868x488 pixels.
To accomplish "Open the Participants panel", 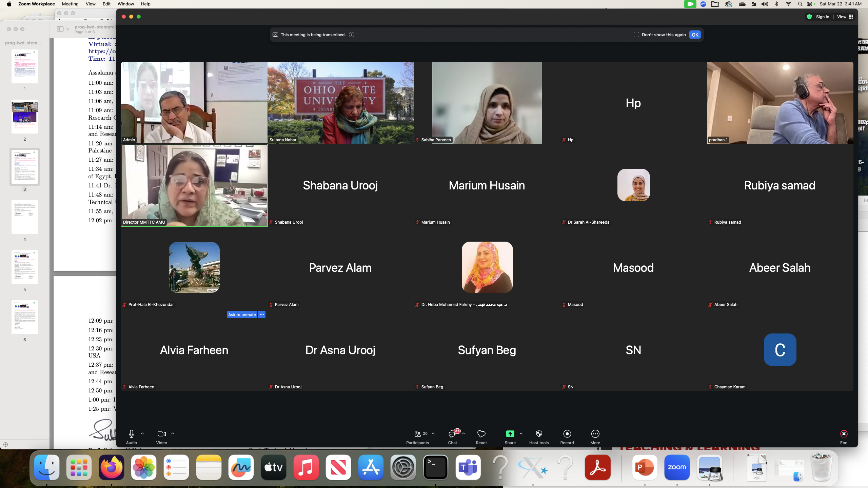I will click(x=418, y=436).
